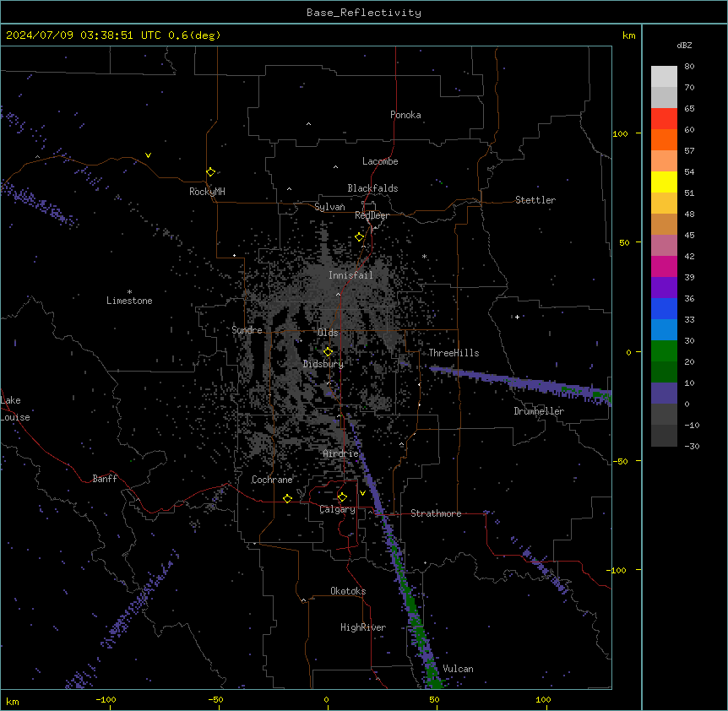Click the HighRiver town label
Screen dimensions: 728x711
(x=363, y=627)
